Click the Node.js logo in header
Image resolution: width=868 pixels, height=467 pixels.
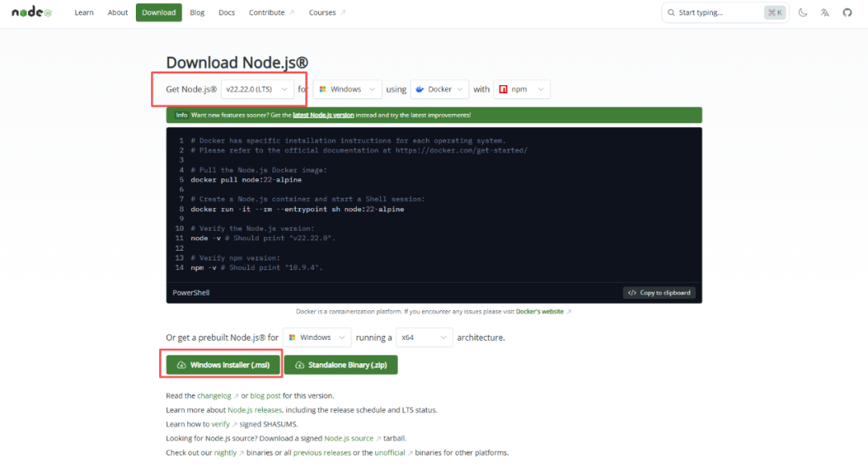(x=31, y=12)
